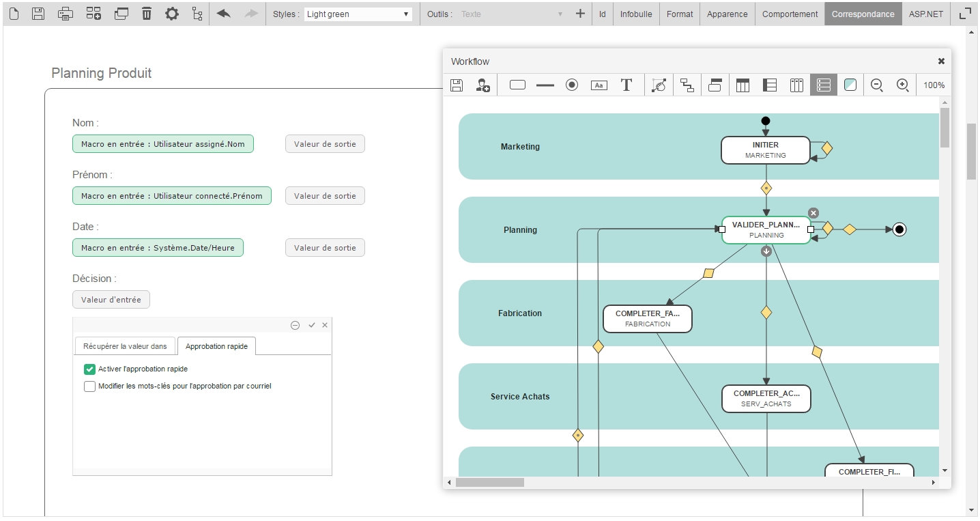
Task: Click the print icon in main toolbar
Action: tap(66, 14)
